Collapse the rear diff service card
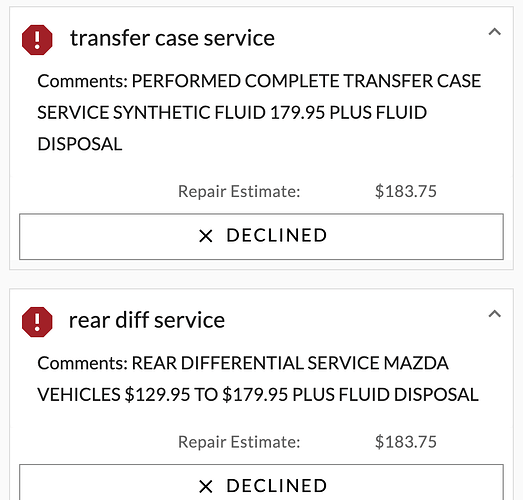This screenshot has width=523, height=500. coord(495,314)
